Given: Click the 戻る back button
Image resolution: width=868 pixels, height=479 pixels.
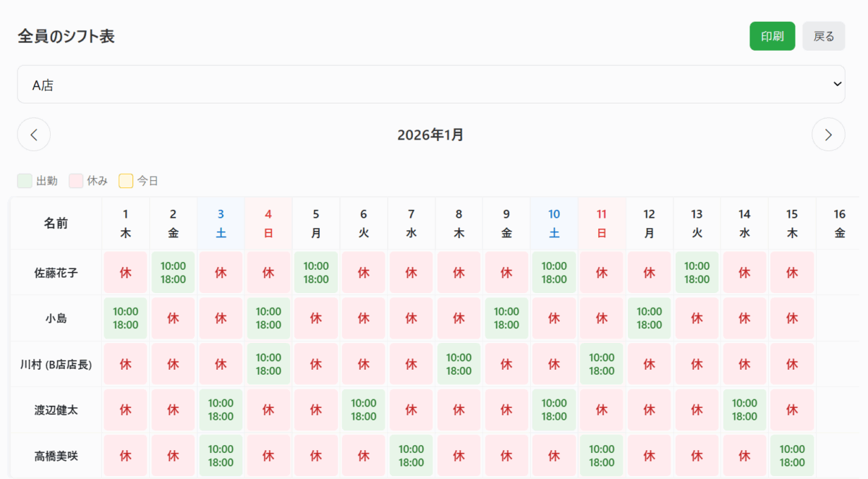Looking at the screenshot, I should point(824,36).
